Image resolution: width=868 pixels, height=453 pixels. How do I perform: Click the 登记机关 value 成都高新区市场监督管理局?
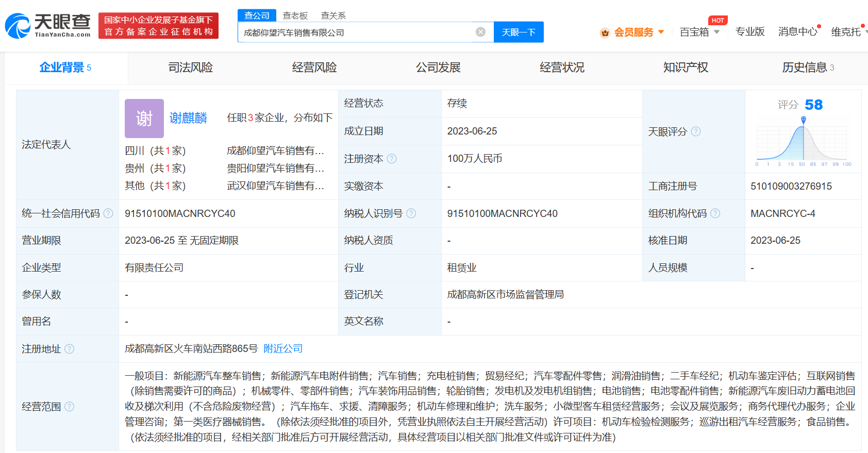click(506, 294)
